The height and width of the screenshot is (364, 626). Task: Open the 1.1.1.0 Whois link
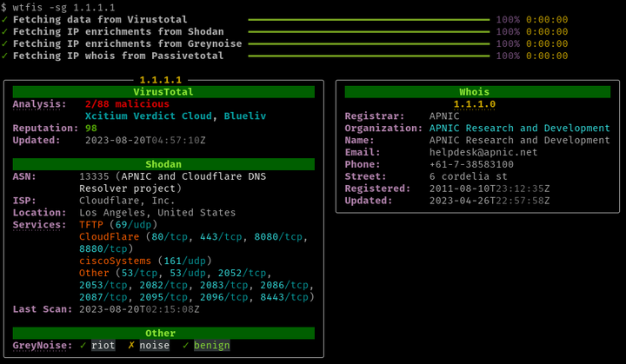475,104
